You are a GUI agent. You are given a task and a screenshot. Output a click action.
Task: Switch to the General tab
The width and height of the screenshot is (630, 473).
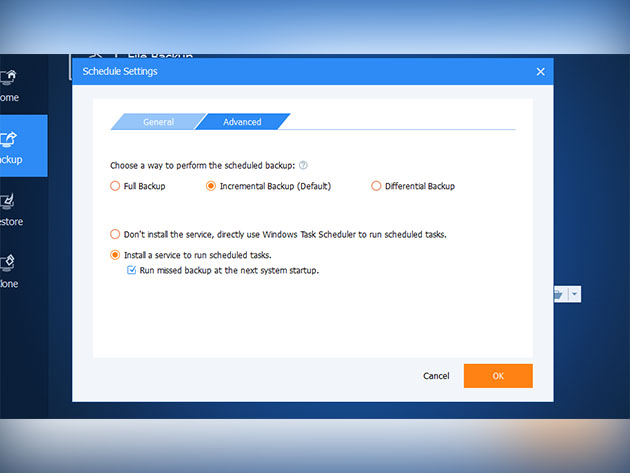click(x=158, y=122)
